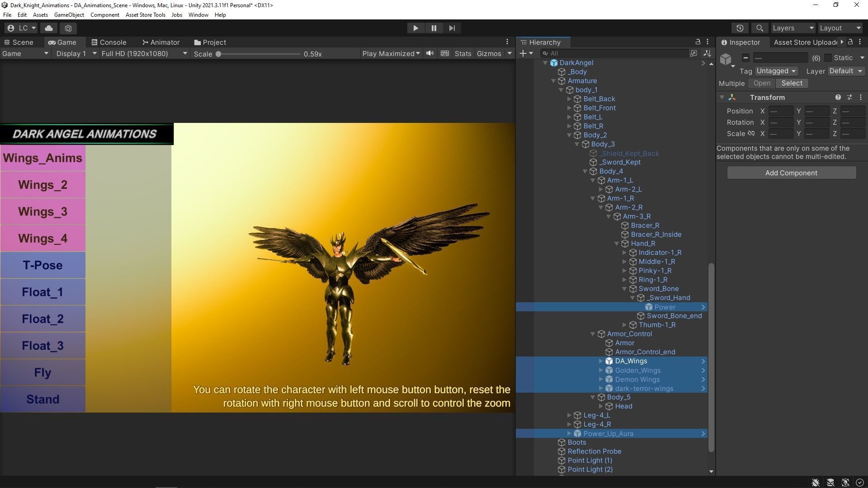Screen dimensions: 868x488
Task: Expand the Belt_Back tree node
Action: pyautogui.click(x=569, y=99)
